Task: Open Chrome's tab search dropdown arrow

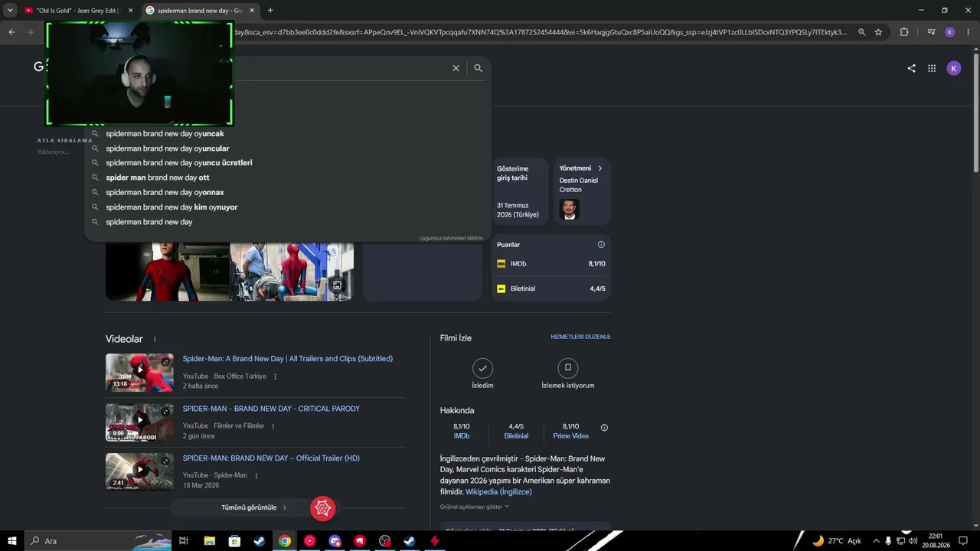Action: (10, 10)
